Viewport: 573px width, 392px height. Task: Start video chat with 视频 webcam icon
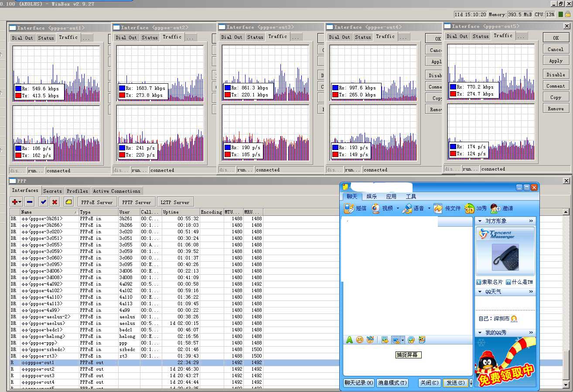coord(375,208)
